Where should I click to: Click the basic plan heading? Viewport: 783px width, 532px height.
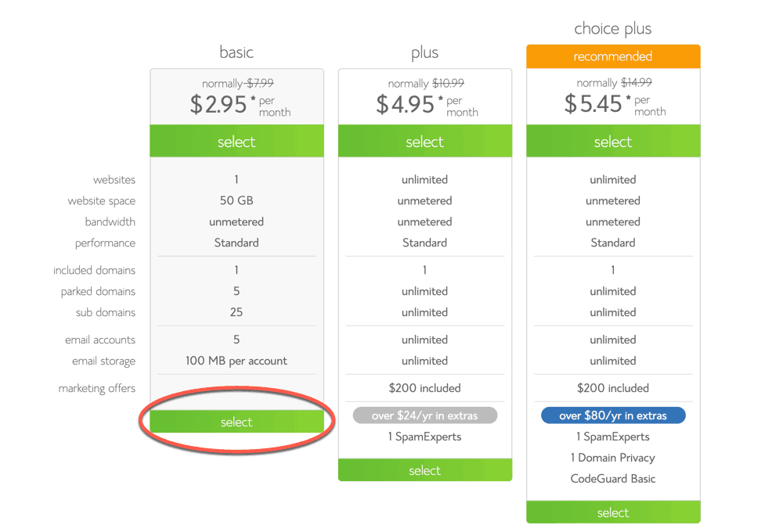point(236,52)
